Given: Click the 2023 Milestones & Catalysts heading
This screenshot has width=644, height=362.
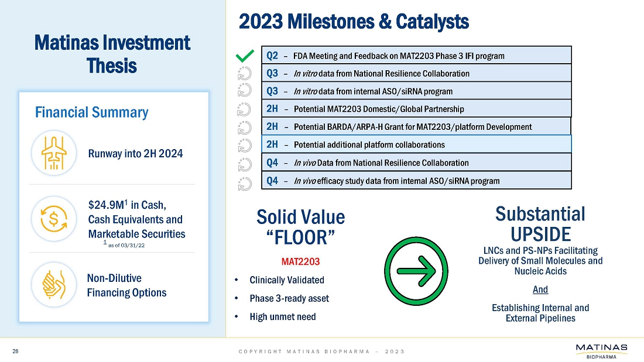Looking at the screenshot, I should pyautogui.click(x=354, y=22).
